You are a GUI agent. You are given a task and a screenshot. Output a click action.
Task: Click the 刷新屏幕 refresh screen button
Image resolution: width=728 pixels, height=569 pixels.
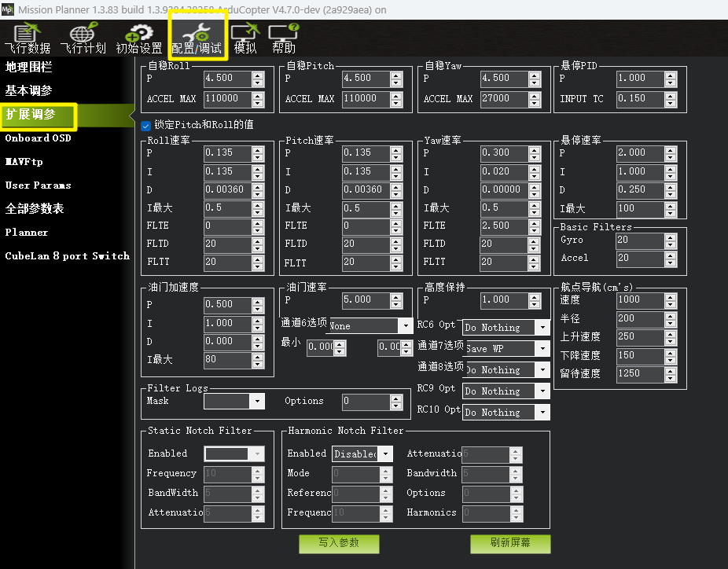(509, 543)
